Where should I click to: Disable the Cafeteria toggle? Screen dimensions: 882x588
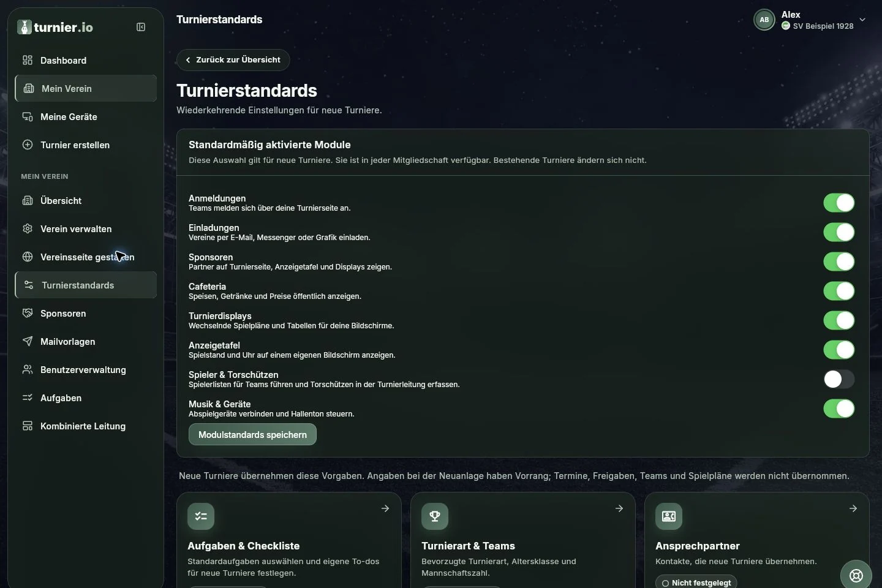839,291
